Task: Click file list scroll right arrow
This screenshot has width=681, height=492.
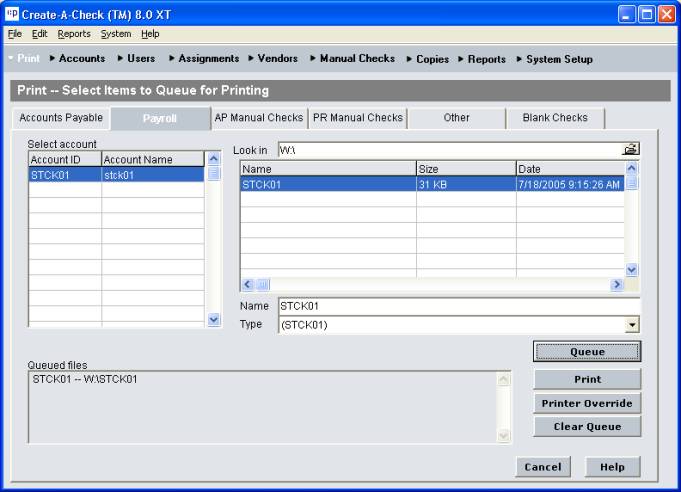Action: [x=617, y=284]
